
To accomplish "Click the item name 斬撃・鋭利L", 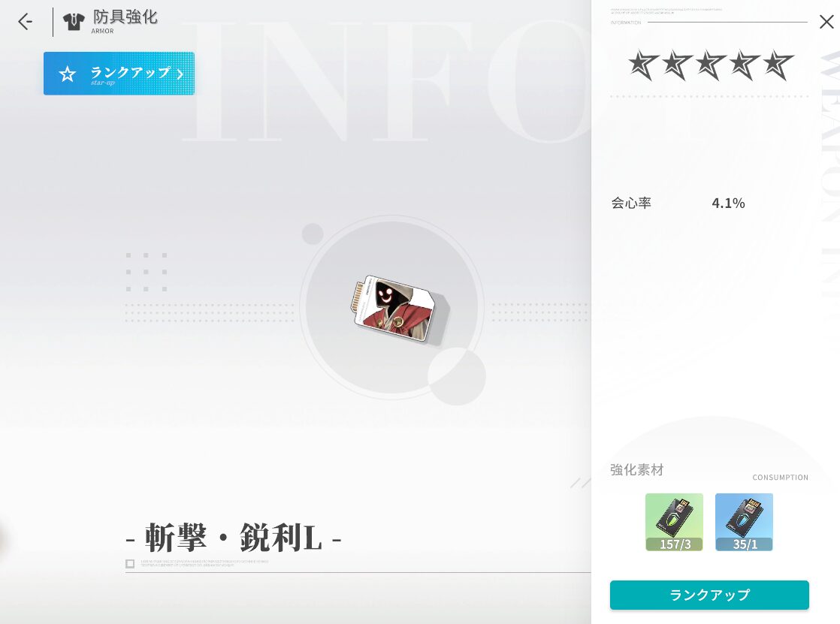I will [x=234, y=537].
